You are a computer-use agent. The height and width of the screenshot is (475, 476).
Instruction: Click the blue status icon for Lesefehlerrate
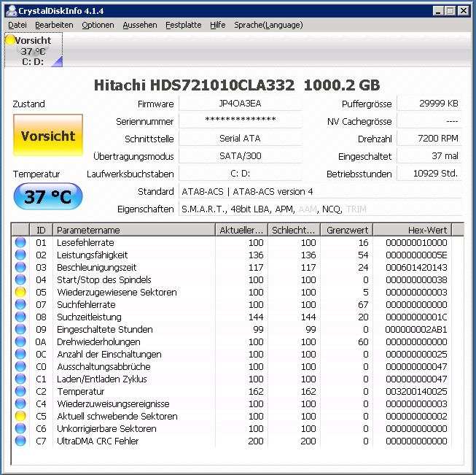click(x=20, y=242)
